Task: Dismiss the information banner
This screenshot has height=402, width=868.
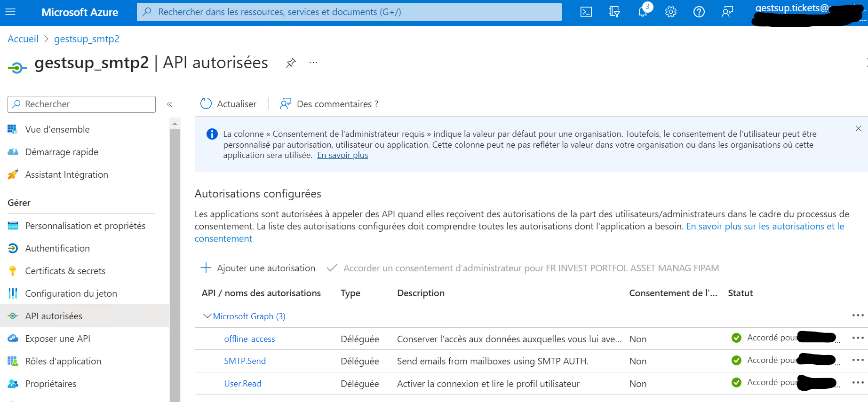Action: [x=859, y=128]
